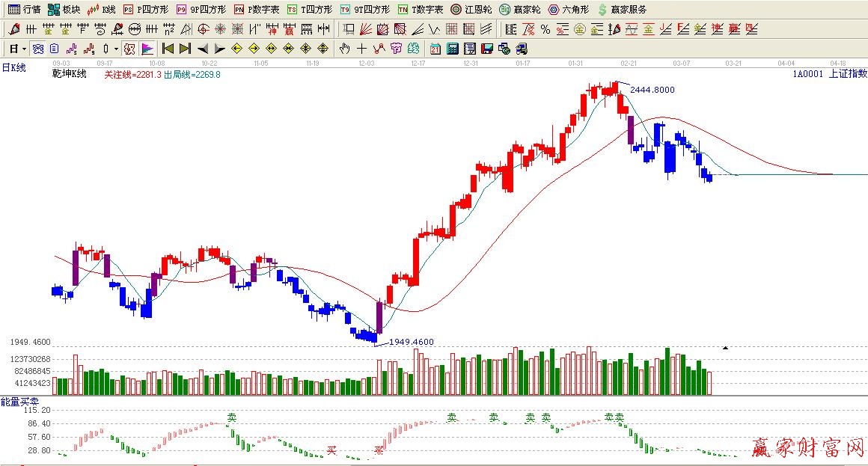Open the candlestick style dropdown arrow
Image resolution: width=868 pixels, height=466 pixels.
[116, 49]
